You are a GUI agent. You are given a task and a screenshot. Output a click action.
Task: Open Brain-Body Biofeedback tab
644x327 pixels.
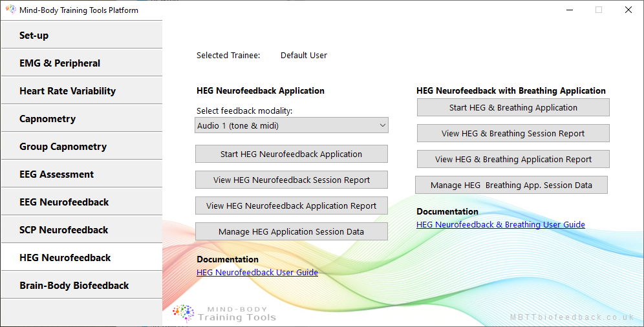point(81,285)
